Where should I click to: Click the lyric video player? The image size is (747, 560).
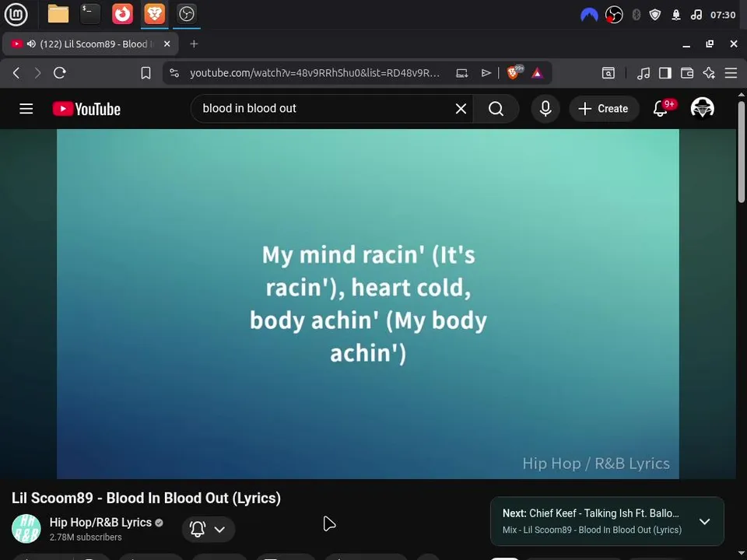(368, 304)
